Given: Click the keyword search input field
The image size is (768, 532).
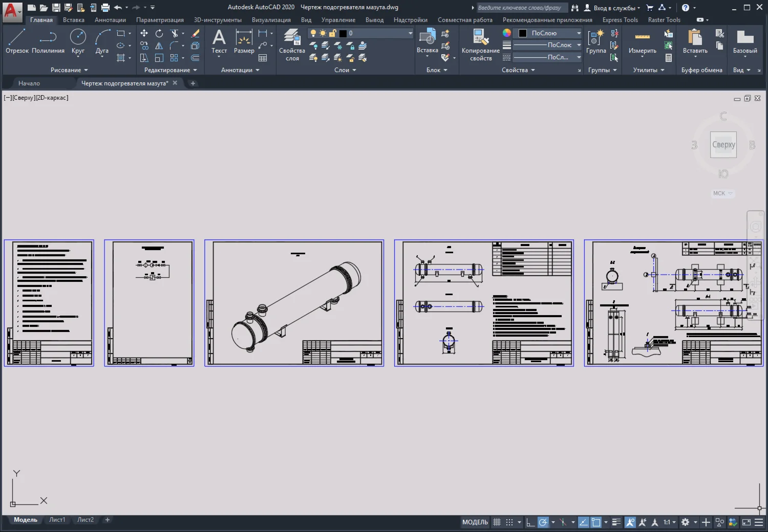Looking at the screenshot, I should [x=522, y=8].
